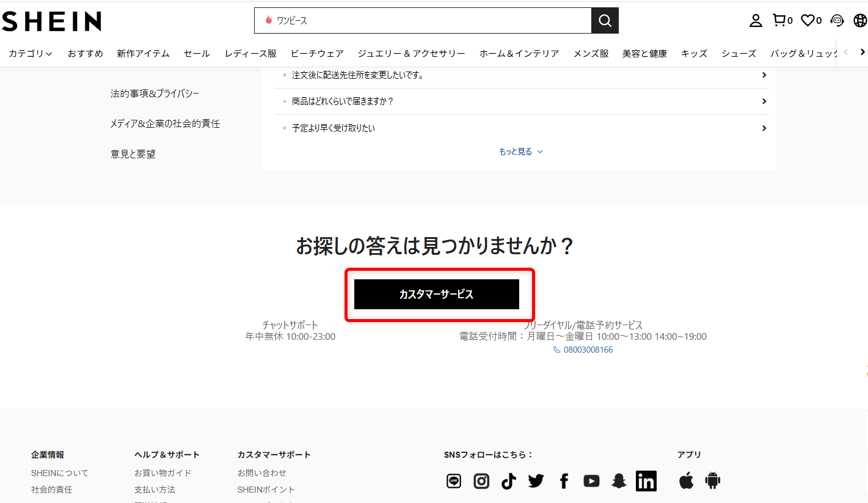Click the Apple app download icon

coord(686,480)
